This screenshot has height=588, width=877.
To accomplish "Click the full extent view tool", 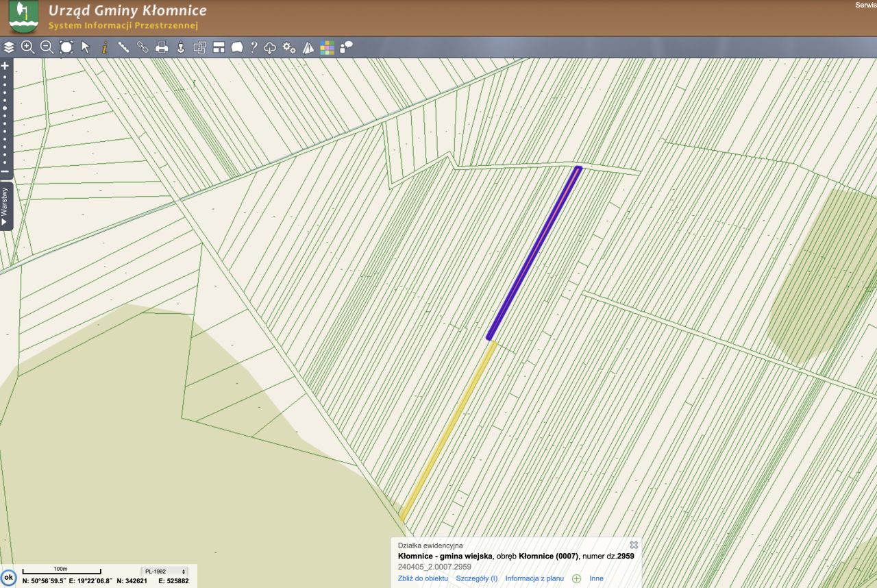I will point(66,47).
